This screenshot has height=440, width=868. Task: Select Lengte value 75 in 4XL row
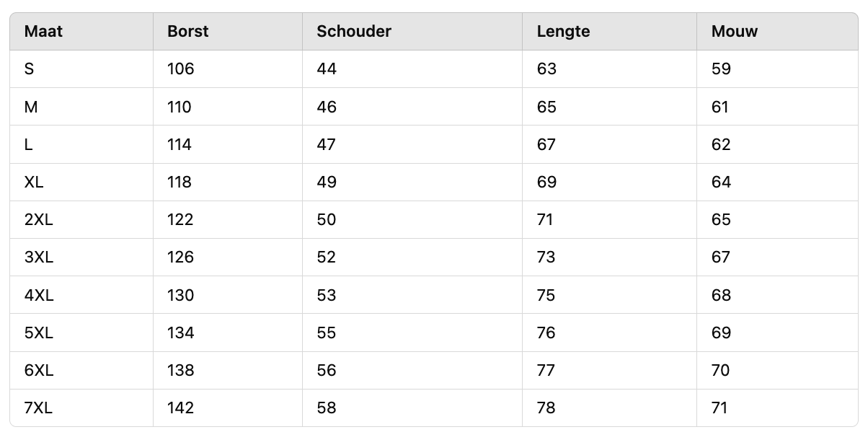click(x=546, y=296)
